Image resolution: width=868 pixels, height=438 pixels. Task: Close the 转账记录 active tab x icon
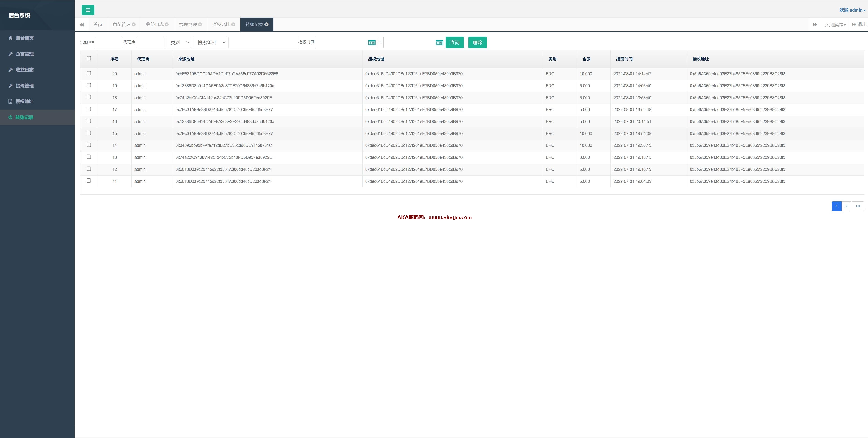click(266, 24)
